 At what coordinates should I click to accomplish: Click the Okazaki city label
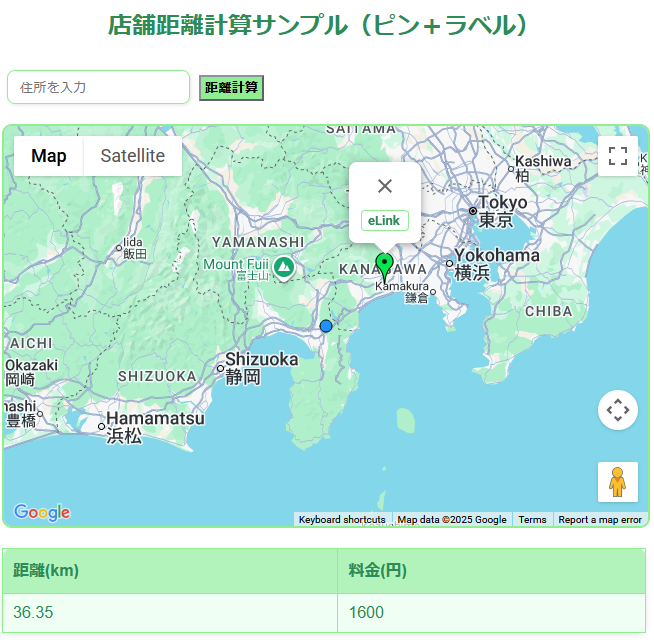31,372
